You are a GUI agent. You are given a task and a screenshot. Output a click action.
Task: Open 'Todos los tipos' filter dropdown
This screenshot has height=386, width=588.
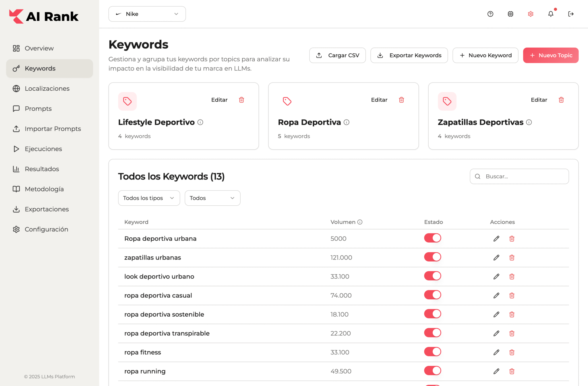click(x=149, y=198)
